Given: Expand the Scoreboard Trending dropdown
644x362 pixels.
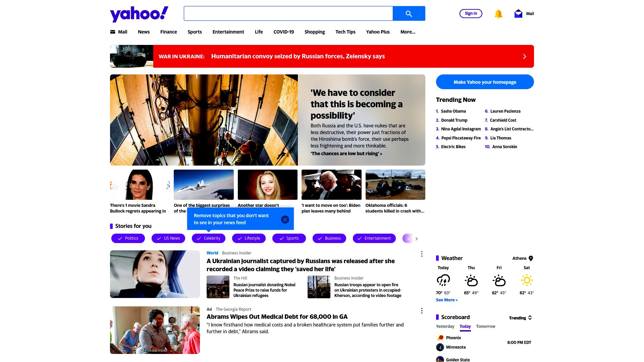Looking at the screenshot, I should pos(520,318).
